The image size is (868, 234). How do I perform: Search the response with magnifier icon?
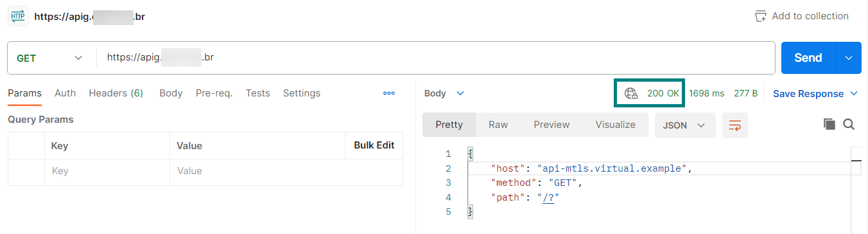coord(849,124)
